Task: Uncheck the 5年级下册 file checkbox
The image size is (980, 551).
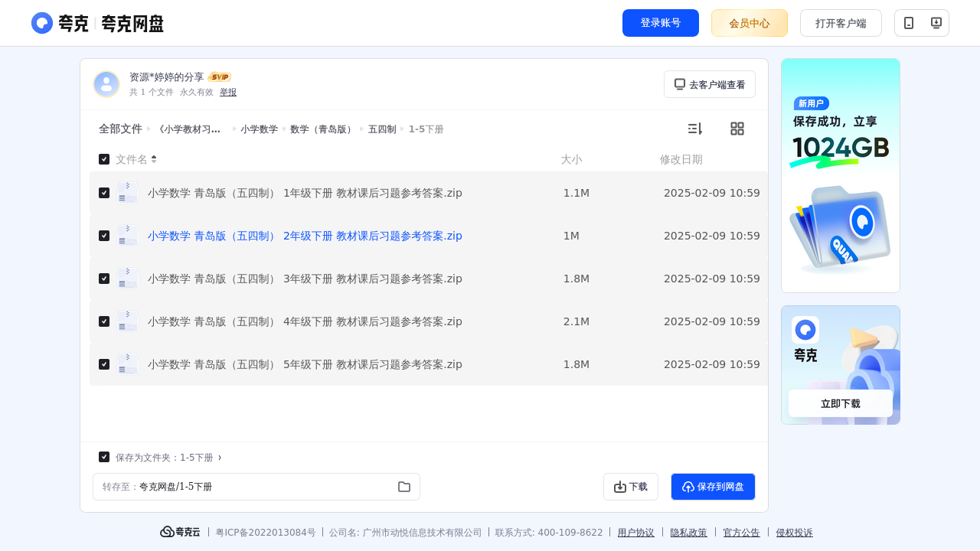Action: [x=104, y=364]
